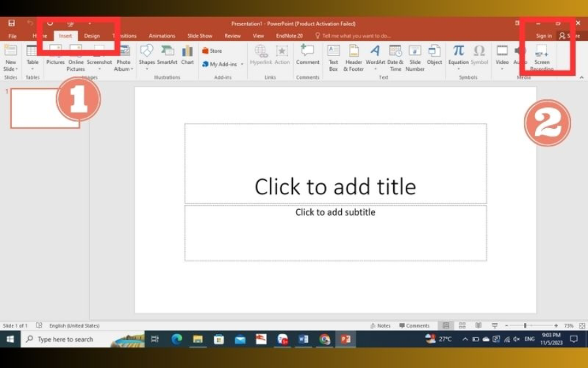Open Microsoft Edge from taskbar

[x=176, y=339]
